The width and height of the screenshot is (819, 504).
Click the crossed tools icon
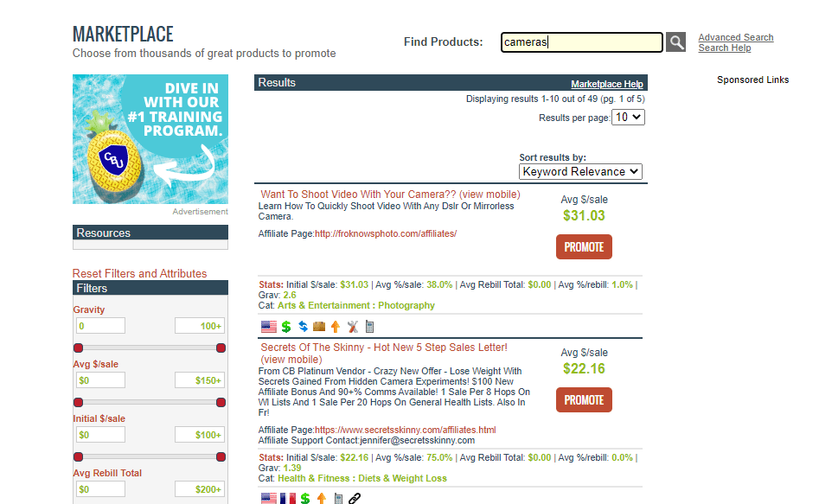(x=353, y=327)
